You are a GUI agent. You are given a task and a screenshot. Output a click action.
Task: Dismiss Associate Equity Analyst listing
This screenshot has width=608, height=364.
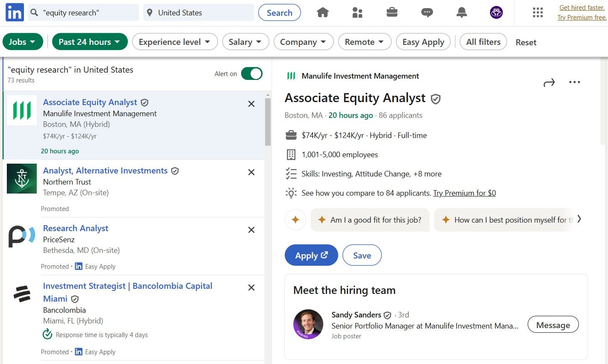pos(251,104)
